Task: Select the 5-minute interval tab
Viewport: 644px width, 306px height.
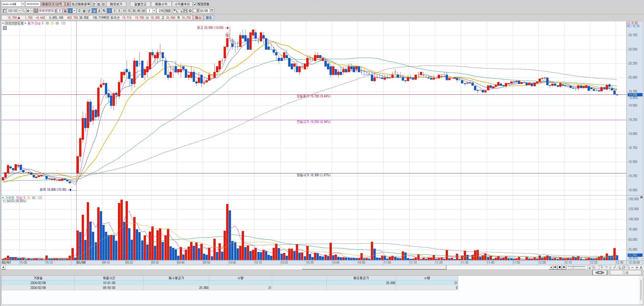Action: point(119,11)
